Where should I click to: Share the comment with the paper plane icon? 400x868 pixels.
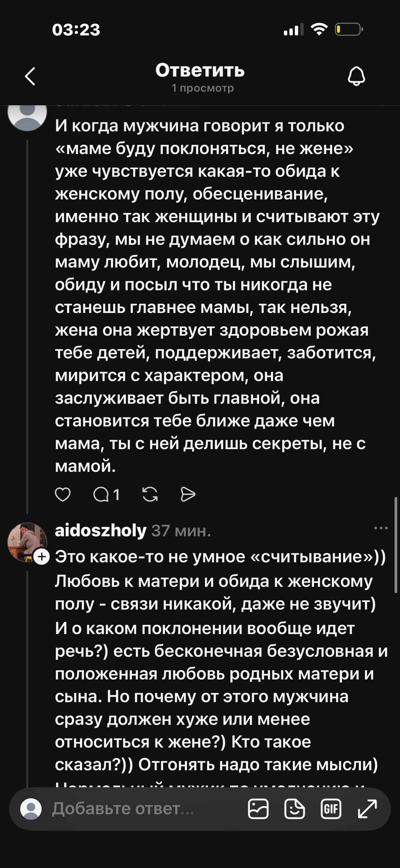[188, 495]
